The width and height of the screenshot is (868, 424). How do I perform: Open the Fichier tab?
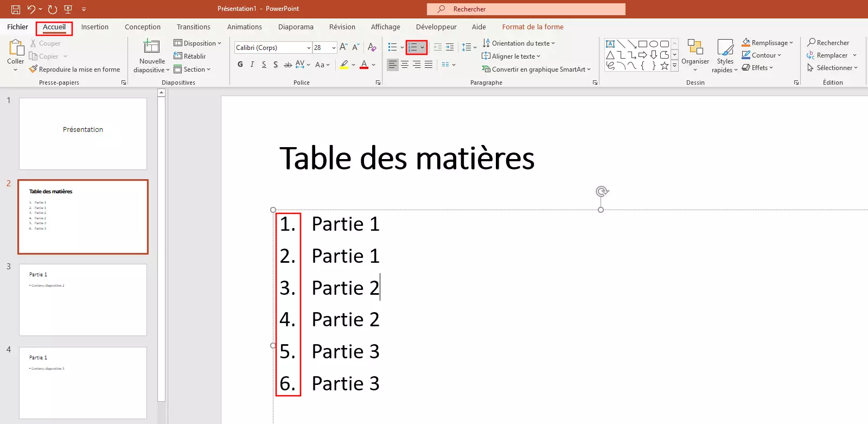point(17,27)
